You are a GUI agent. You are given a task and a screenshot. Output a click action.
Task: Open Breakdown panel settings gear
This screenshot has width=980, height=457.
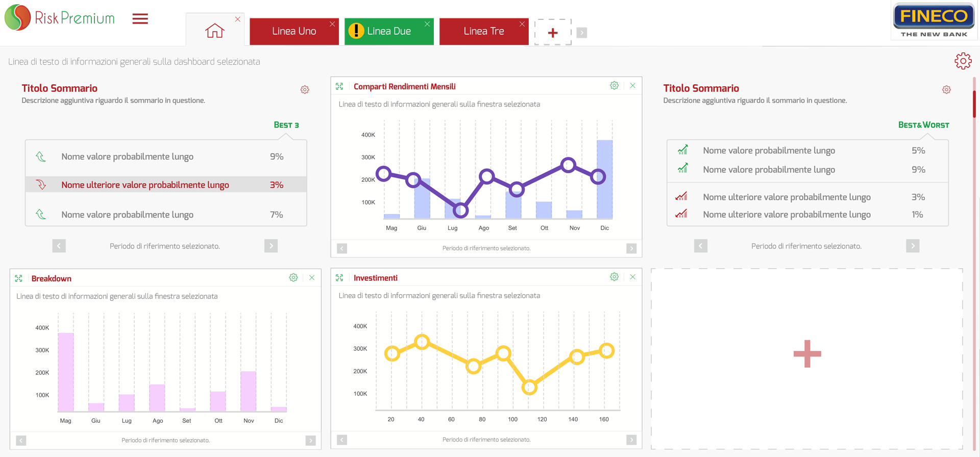click(x=293, y=278)
